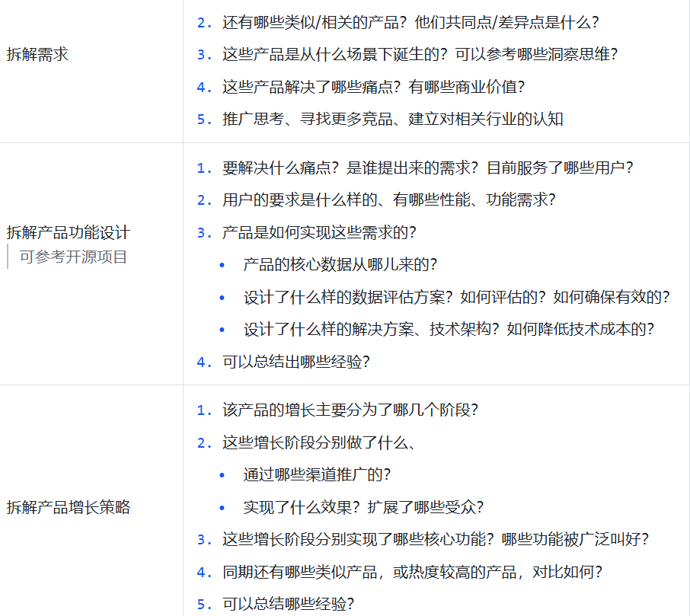Click bullet '通过哪些渠道推广的？'
The image size is (690, 616).
coord(317,474)
